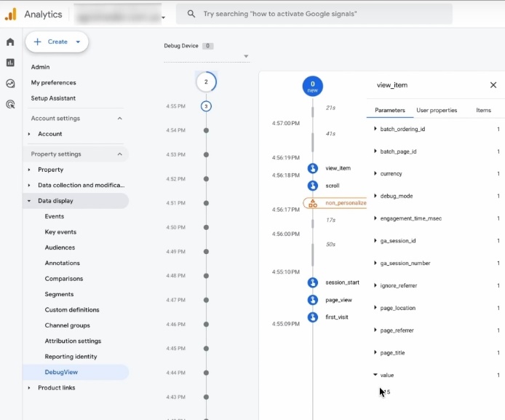The width and height of the screenshot is (505, 420).
Task: Open the Debug Device dropdown
Action: click(x=245, y=56)
